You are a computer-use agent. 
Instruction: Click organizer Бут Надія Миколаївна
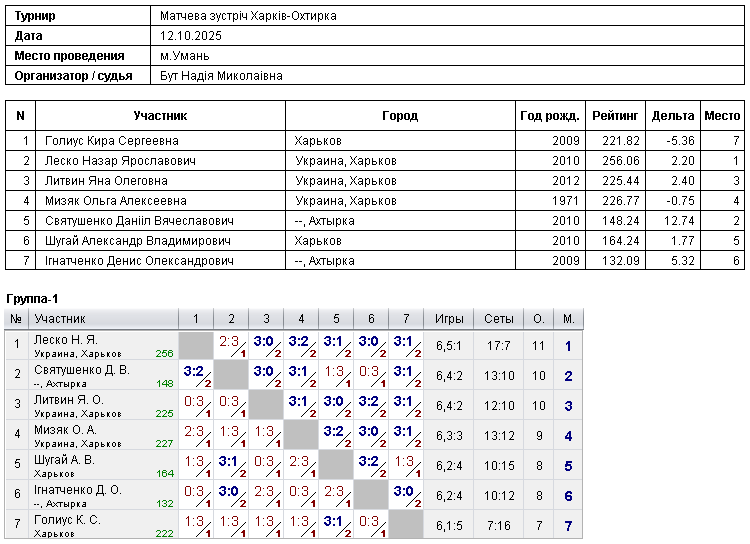pyautogui.click(x=221, y=76)
